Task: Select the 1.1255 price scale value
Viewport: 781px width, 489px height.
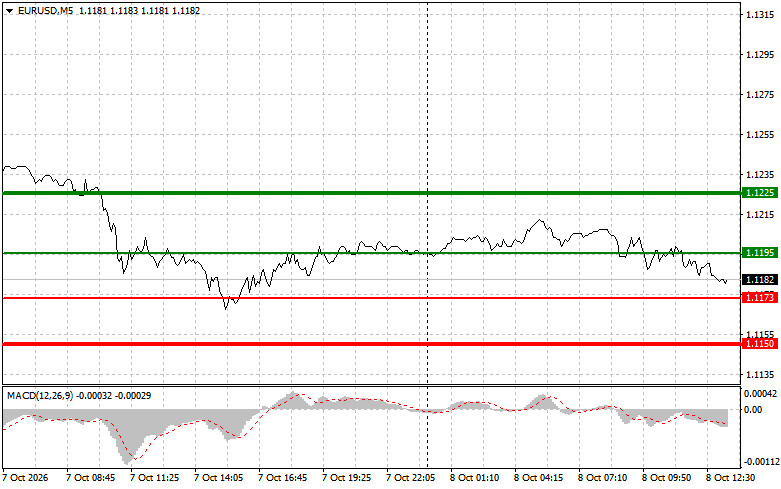Action: click(x=760, y=134)
